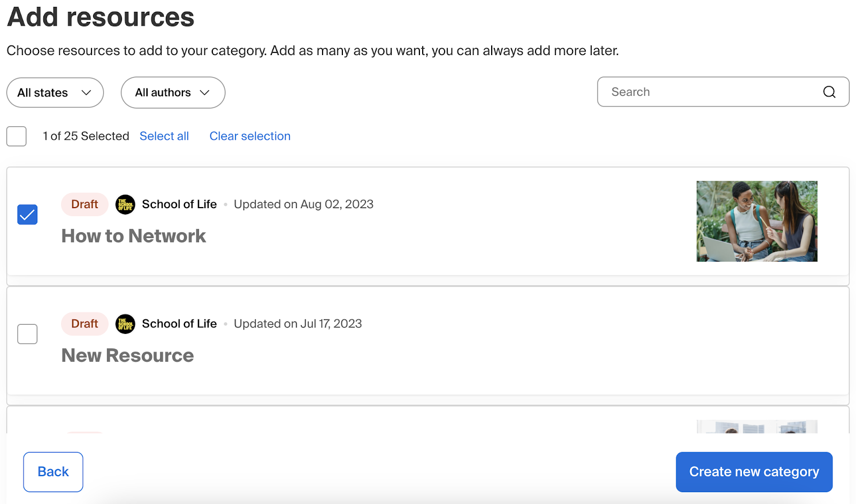Click Create new category button
The image size is (856, 504).
(754, 472)
